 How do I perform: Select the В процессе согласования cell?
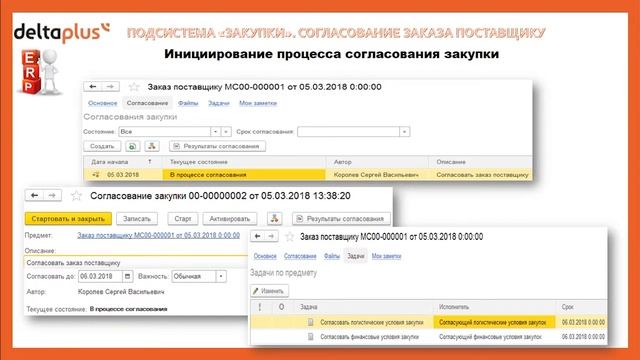pos(244,175)
